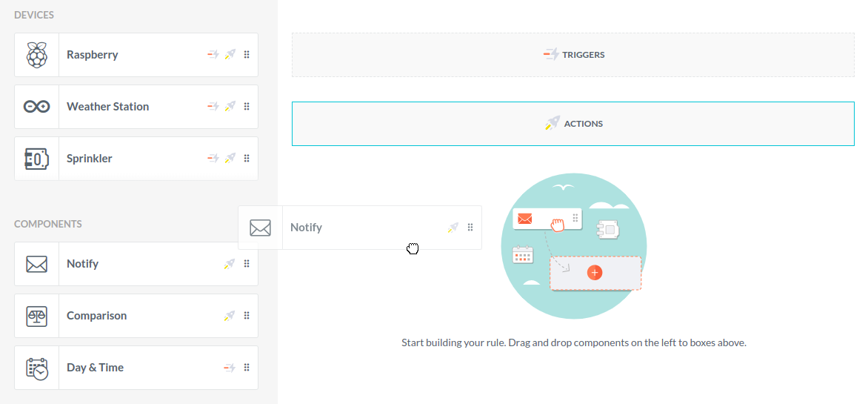
Task: Click the Sprinkler device board icon
Action: pos(36,159)
